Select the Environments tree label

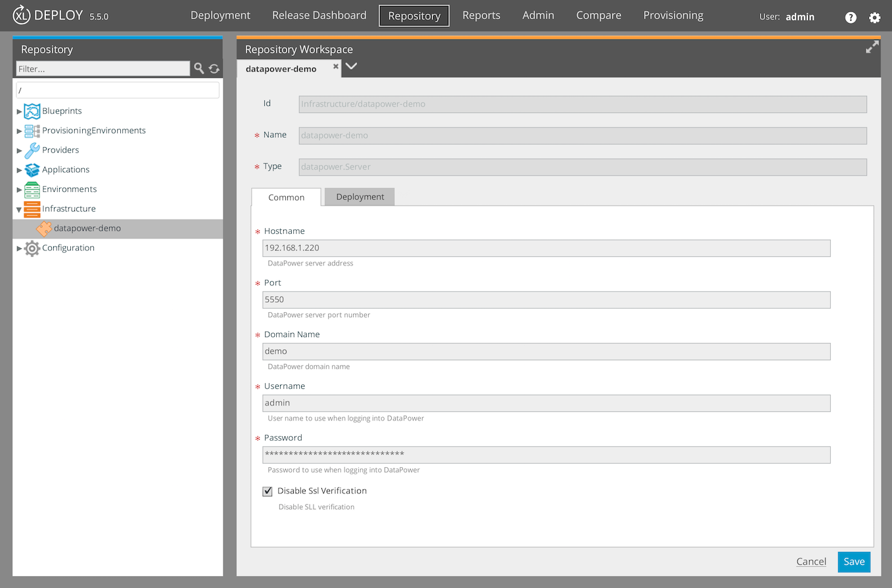point(69,189)
